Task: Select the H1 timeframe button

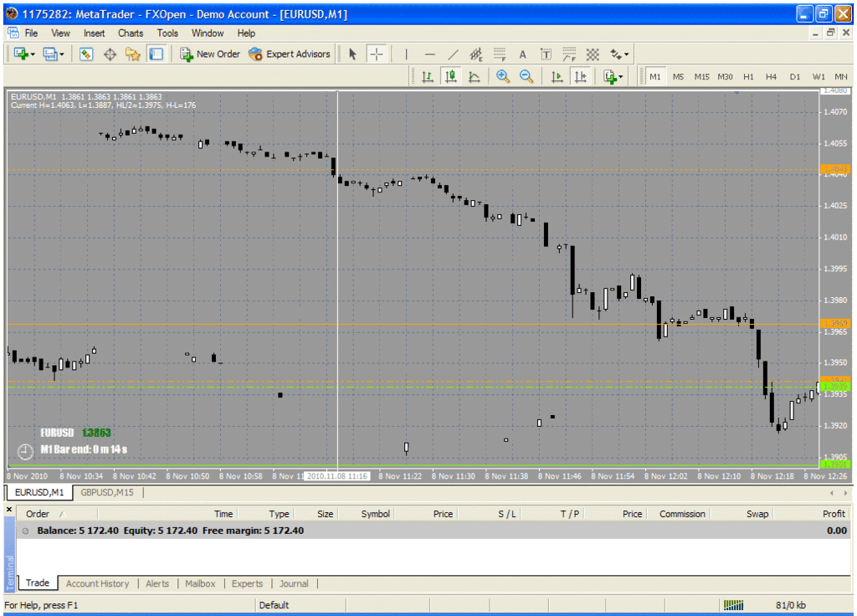Action: pos(748,77)
